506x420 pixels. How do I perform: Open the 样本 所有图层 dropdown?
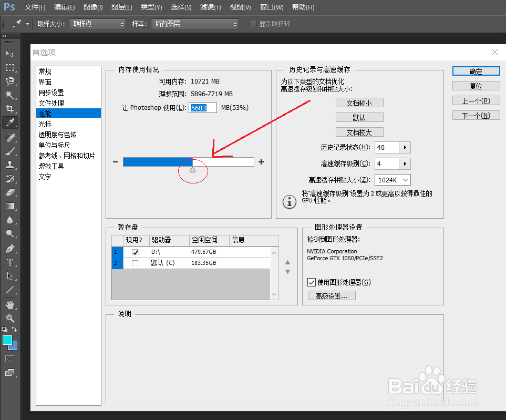click(195, 24)
